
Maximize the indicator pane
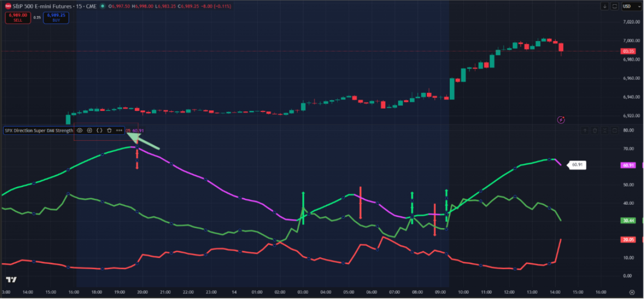click(x=615, y=130)
